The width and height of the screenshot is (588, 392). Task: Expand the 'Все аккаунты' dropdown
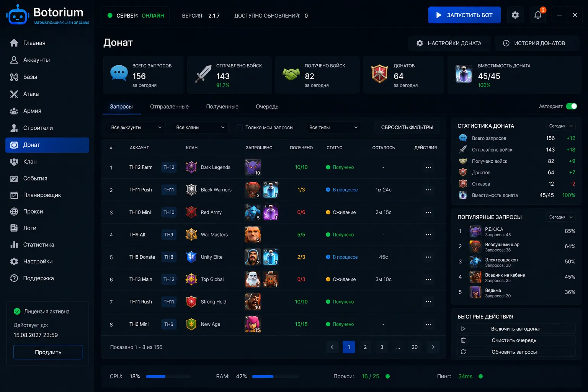coord(136,127)
